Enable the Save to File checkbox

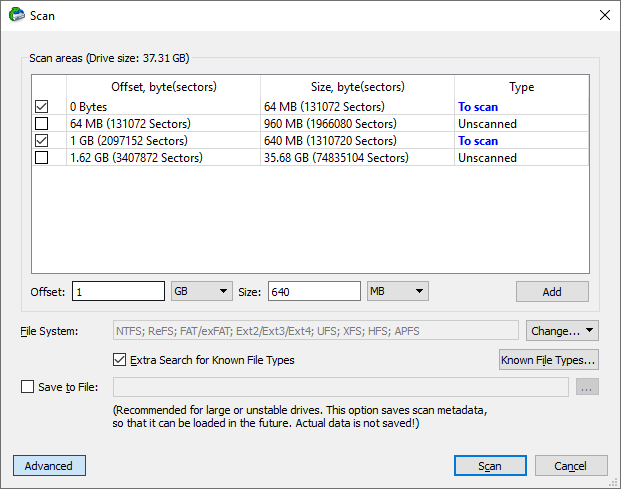pyautogui.click(x=27, y=386)
